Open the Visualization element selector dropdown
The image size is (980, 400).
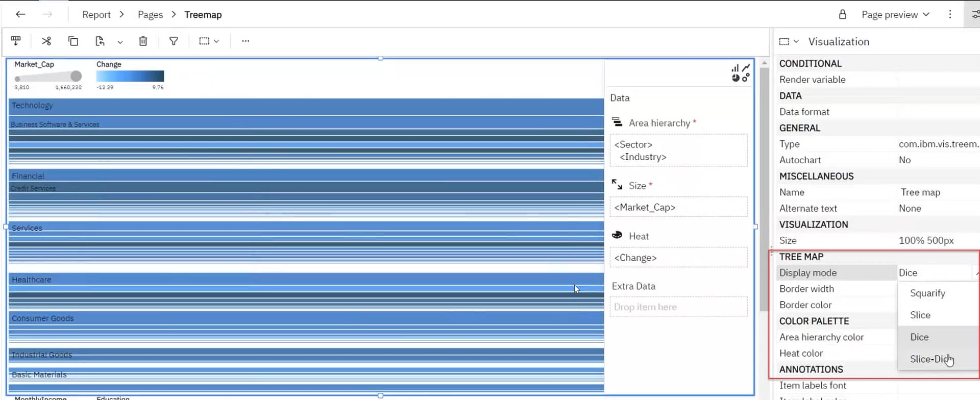tap(789, 41)
